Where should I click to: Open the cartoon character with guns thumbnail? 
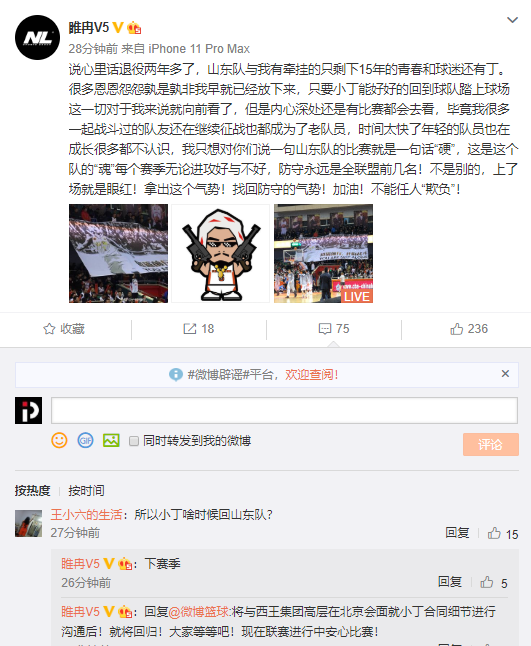coord(221,253)
